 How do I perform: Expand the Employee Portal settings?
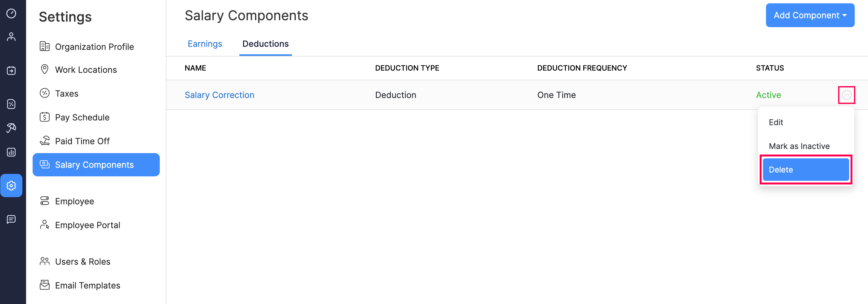pyautogui.click(x=88, y=225)
